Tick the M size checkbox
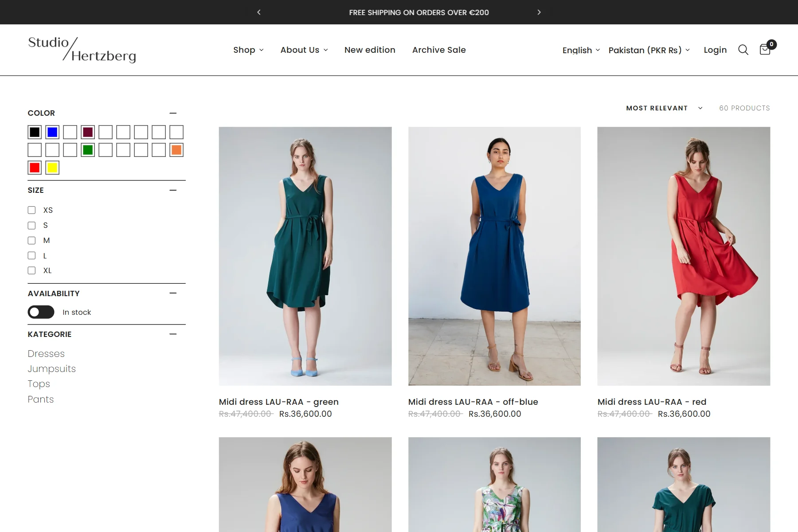Viewport: 798px width, 532px height. tap(31, 240)
